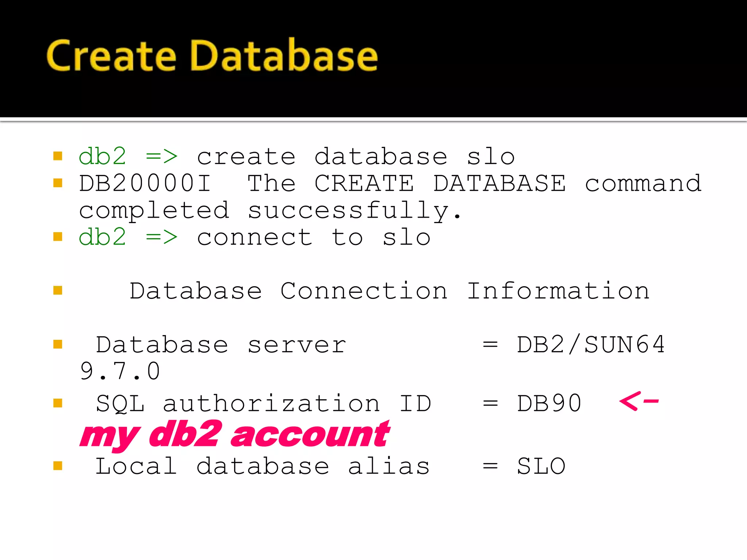747x560 pixels.
Task: Click the 'SQL authorization ID' label
Action: click(264, 404)
